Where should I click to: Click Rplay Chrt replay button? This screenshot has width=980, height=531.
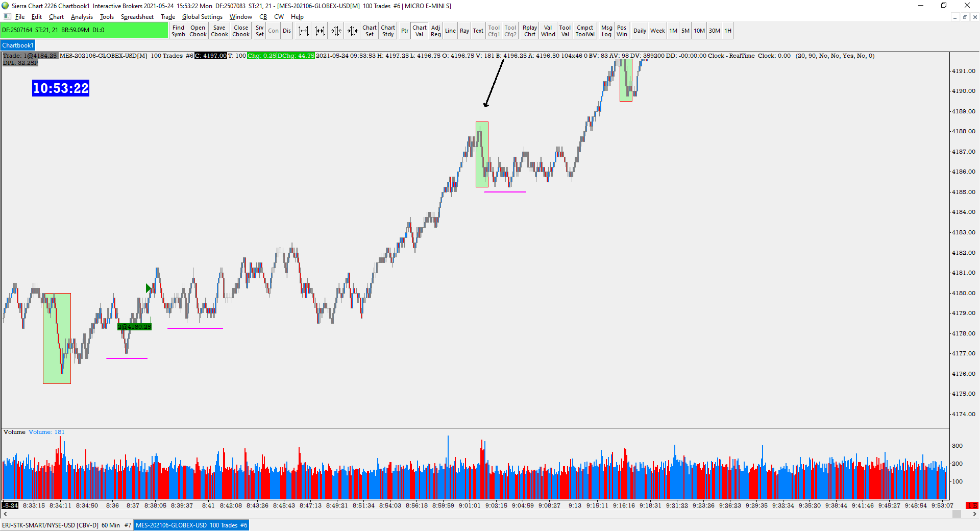pos(530,31)
